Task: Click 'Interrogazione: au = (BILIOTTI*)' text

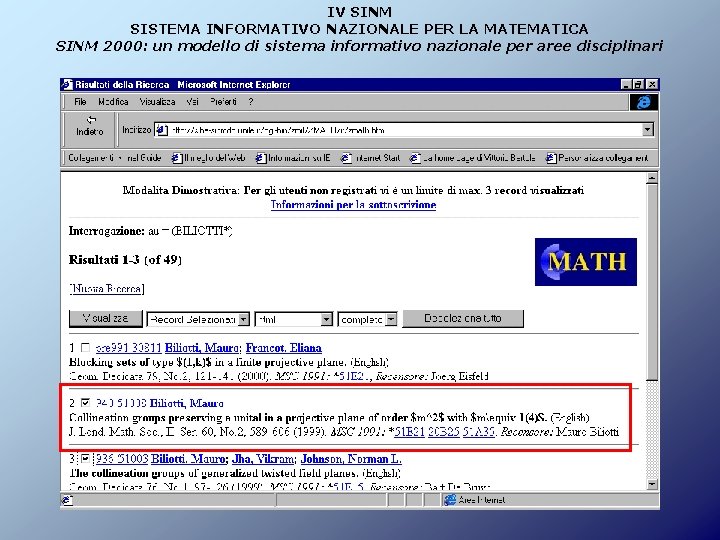Action: pyautogui.click(x=151, y=231)
